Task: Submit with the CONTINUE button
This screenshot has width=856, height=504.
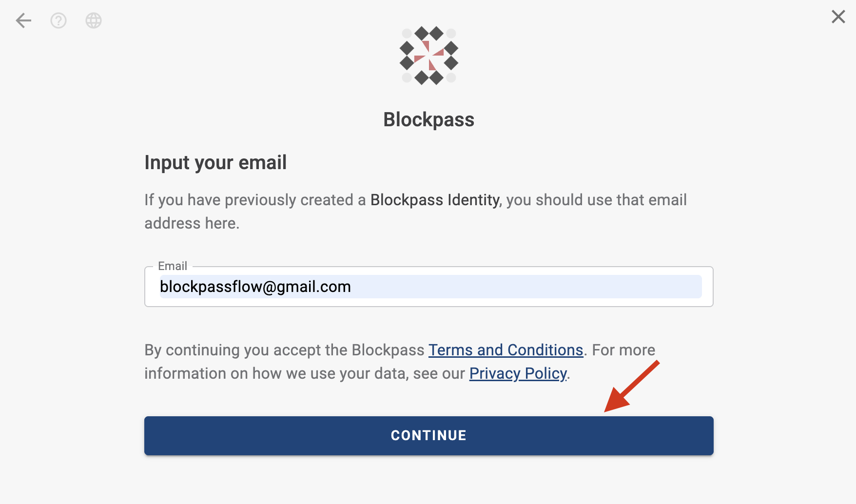Action: (x=429, y=436)
